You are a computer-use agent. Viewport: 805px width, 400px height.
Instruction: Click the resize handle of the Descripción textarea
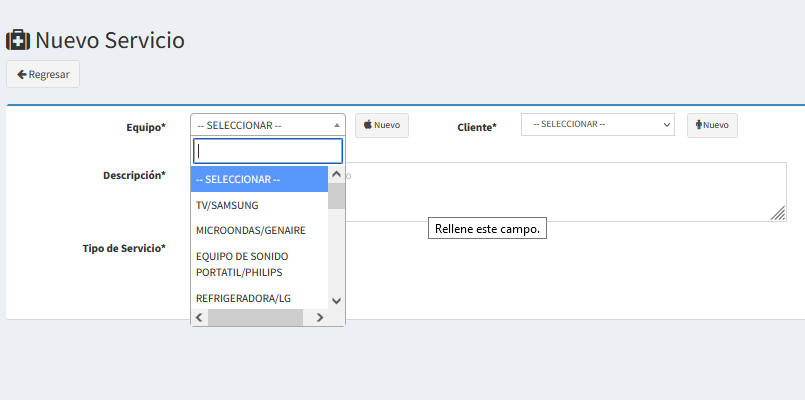778,213
